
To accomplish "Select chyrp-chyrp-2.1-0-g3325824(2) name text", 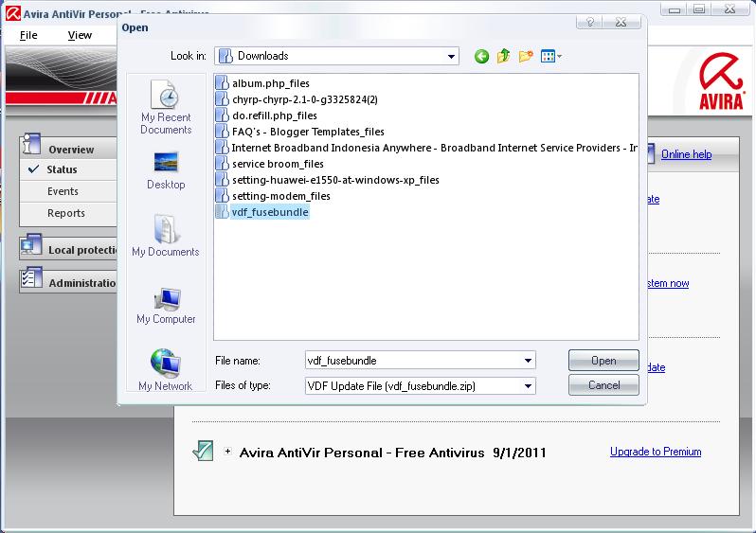I will pyautogui.click(x=305, y=99).
